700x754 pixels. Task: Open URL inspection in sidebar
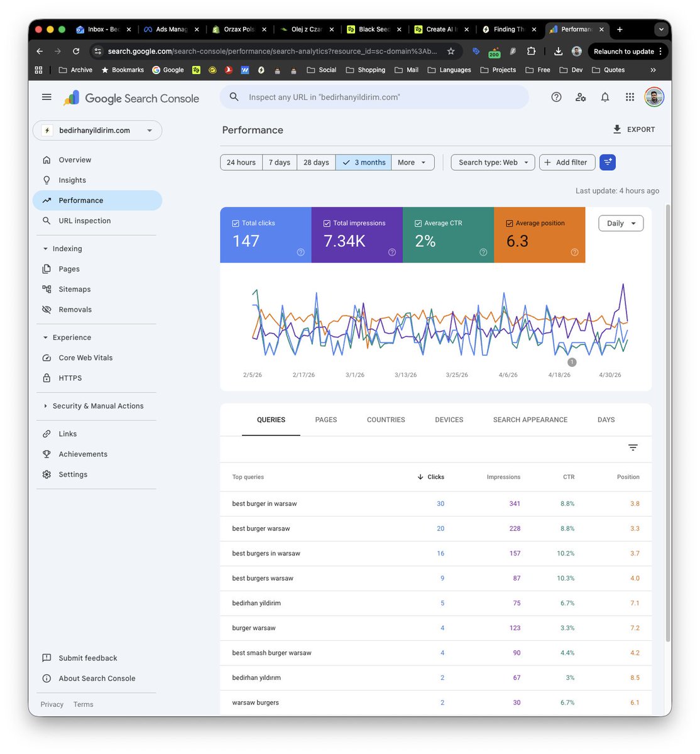click(97, 221)
